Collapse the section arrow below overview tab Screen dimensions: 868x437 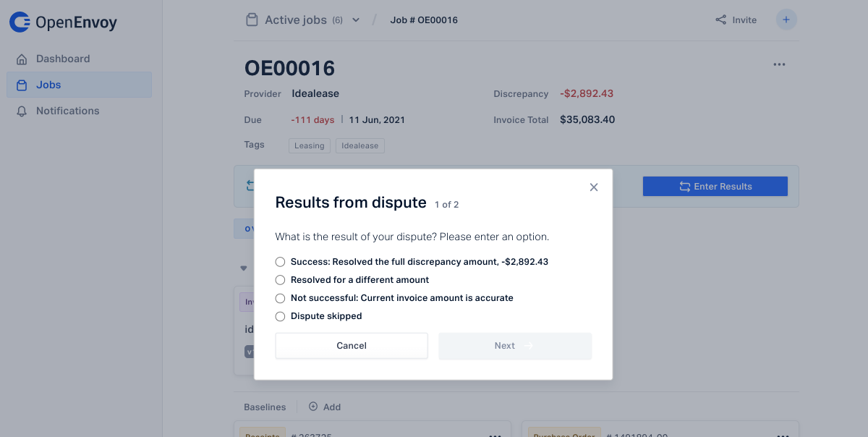tap(244, 268)
